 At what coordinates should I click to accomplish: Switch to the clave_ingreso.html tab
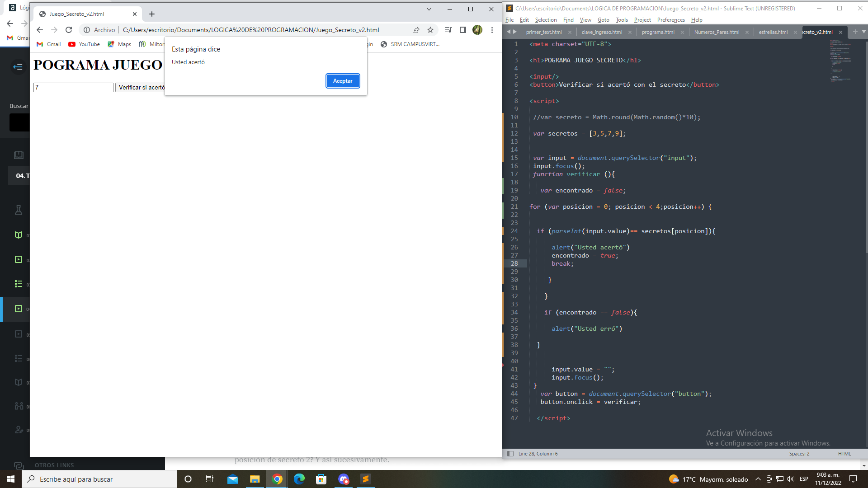602,32
